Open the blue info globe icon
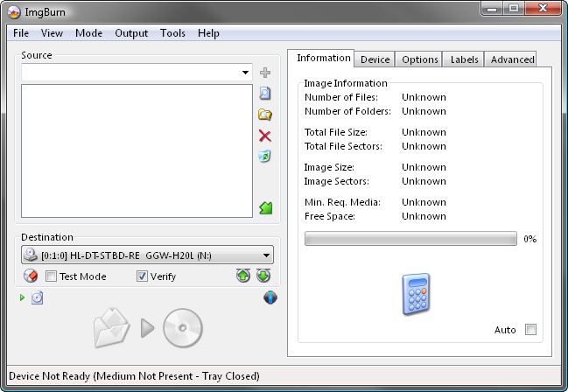The width and height of the screenshot is (568, 392). (270, 297)
